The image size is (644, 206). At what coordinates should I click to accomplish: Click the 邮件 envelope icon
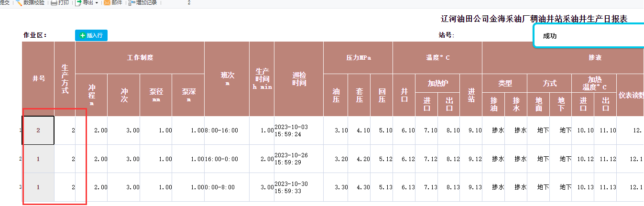coord(107,3)
